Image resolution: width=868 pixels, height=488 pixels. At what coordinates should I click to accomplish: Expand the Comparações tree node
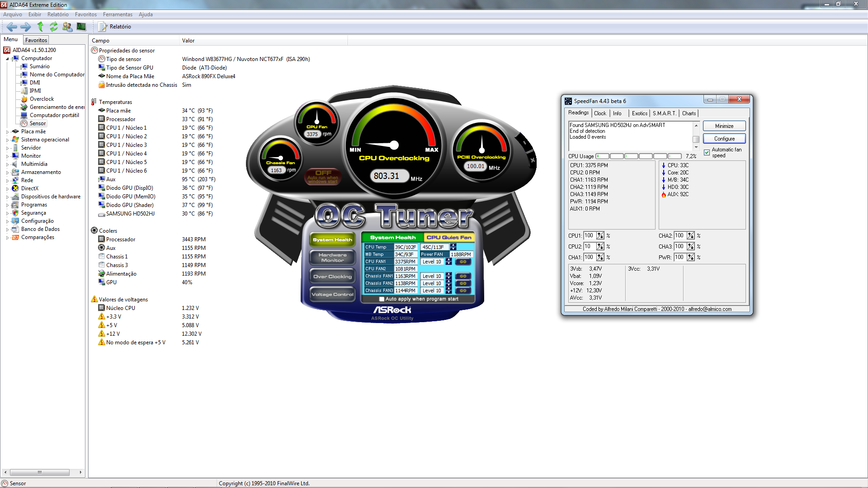(7, 238)
